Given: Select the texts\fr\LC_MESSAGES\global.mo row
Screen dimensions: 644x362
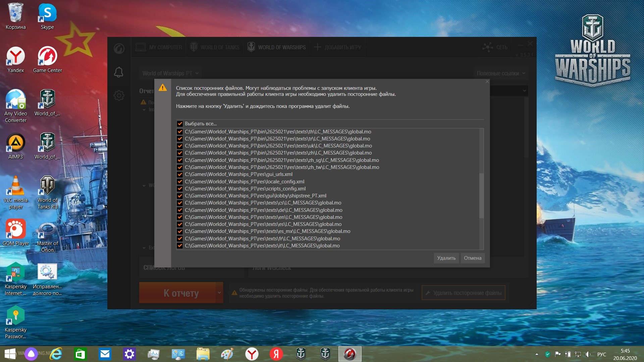Looking at the screenshot, I should coord(262,239).
